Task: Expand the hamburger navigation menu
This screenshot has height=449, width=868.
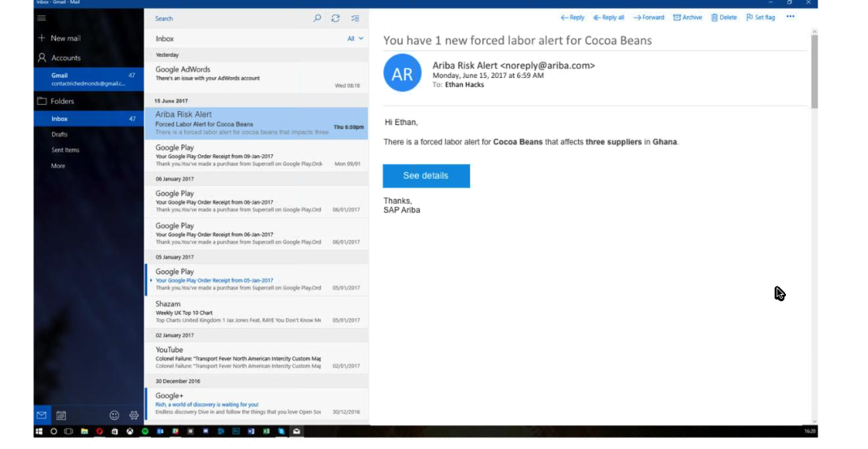Action: tap(41, 19)
